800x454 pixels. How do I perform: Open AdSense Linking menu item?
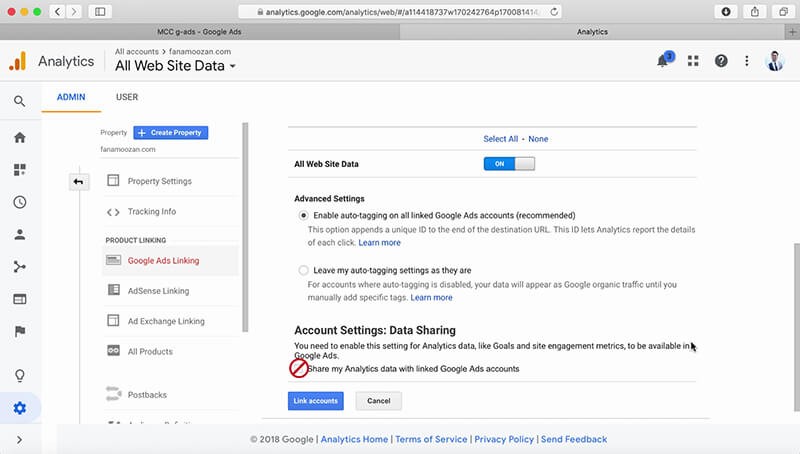click(x=158, y=291)
